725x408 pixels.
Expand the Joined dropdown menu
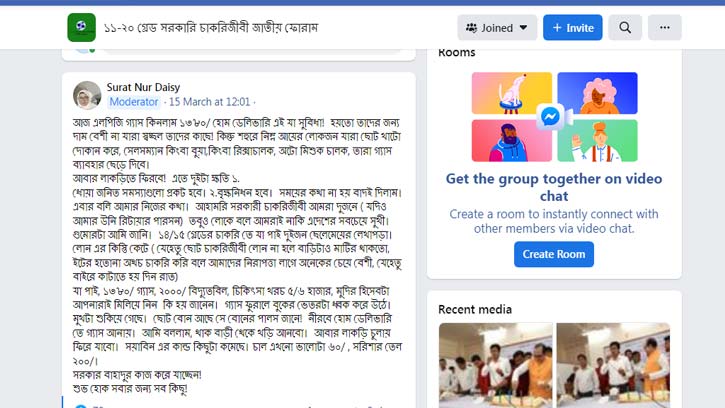(x=497, y=28)
